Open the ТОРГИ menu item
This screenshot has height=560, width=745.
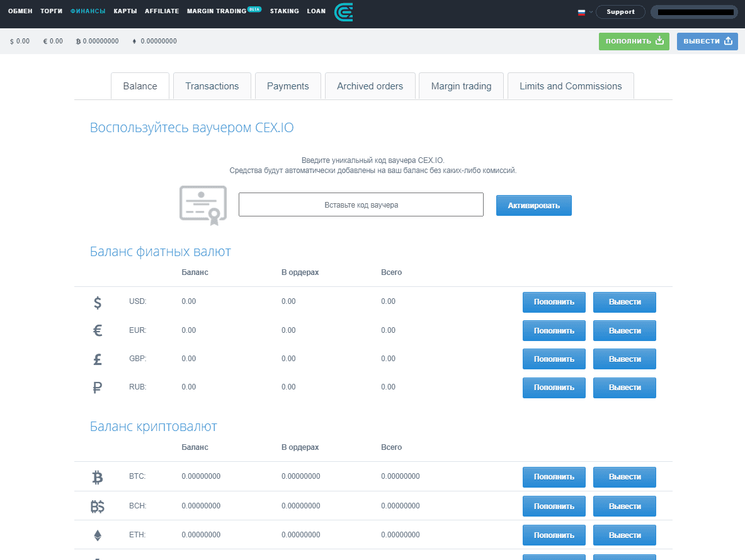click(x=51, y=11)
